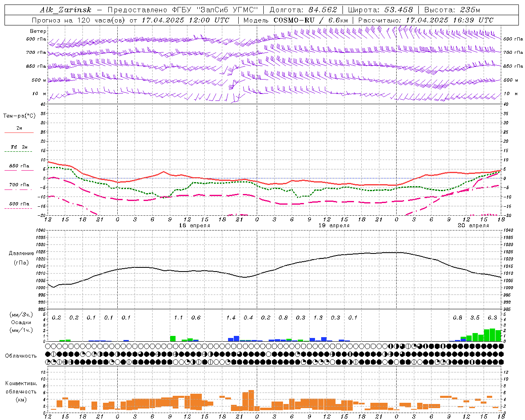Click the Ветер wind panel label
The height and width of the screenshot is (420, 525).
(38, 31)
